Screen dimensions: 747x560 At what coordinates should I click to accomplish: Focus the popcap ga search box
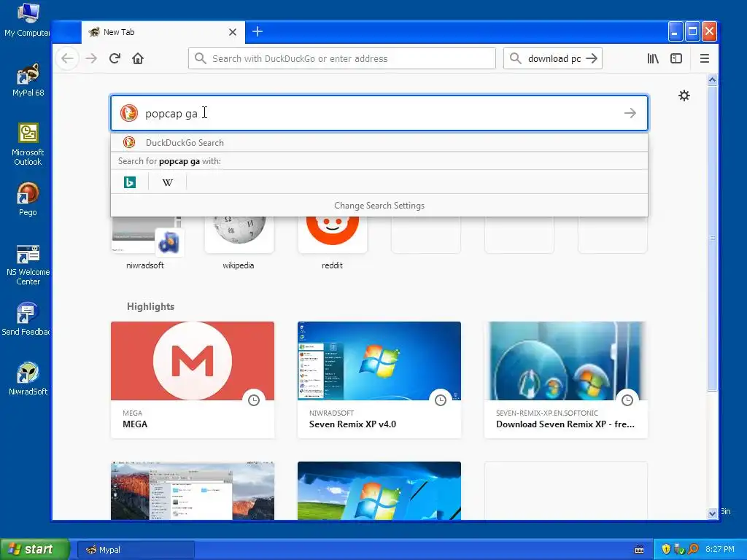379,113
